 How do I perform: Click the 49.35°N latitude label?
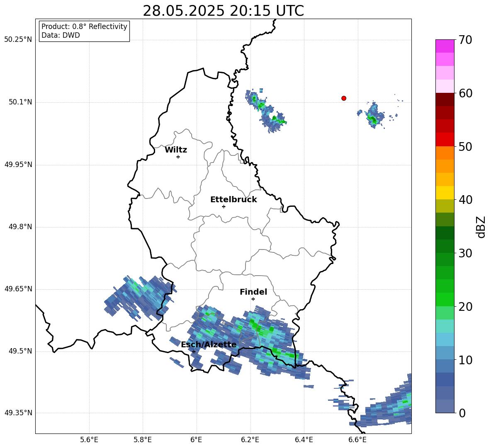tap(18, 413)
